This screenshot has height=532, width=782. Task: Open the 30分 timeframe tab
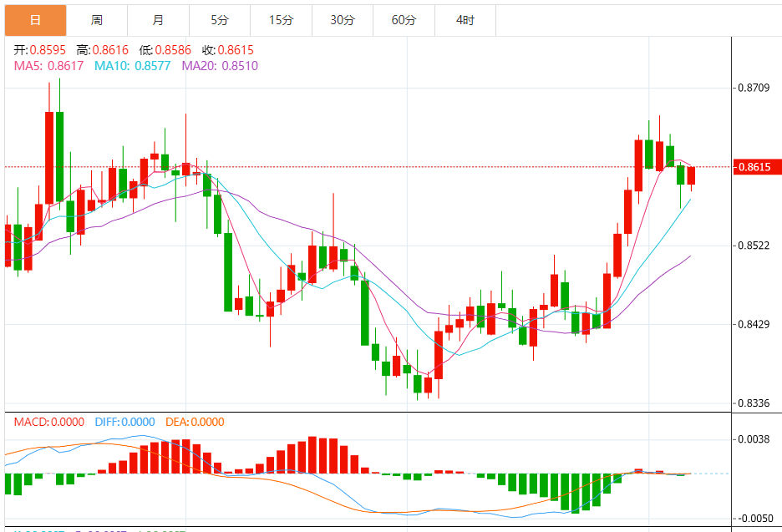(x=343, y=20)
